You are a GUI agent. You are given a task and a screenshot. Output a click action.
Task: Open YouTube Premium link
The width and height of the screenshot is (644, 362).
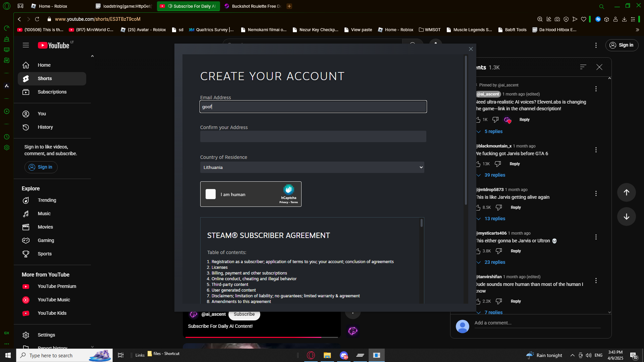52,286
